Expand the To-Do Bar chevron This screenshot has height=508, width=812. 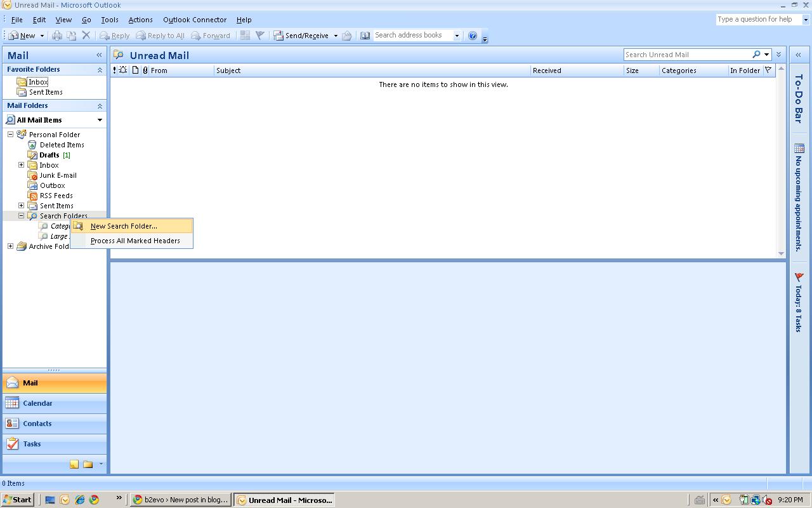798,55
